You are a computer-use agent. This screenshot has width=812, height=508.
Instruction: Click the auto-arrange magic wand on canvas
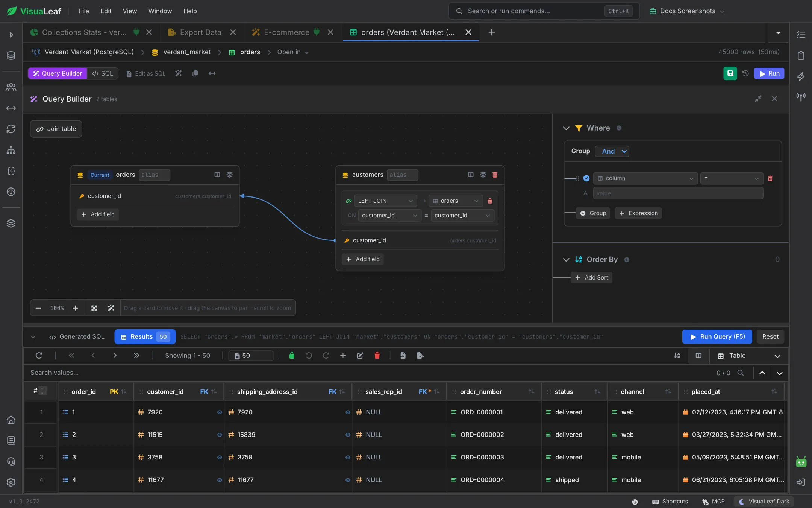(x=111, y=308)
